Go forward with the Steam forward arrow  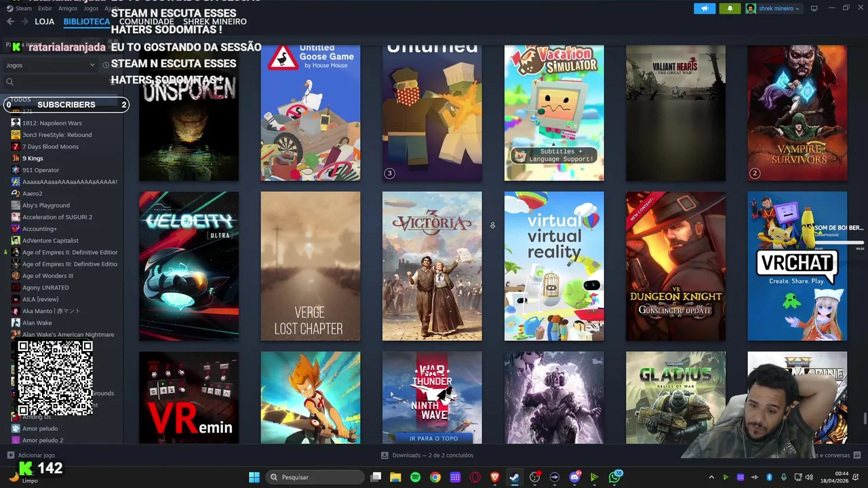click(x=24, y=22)
